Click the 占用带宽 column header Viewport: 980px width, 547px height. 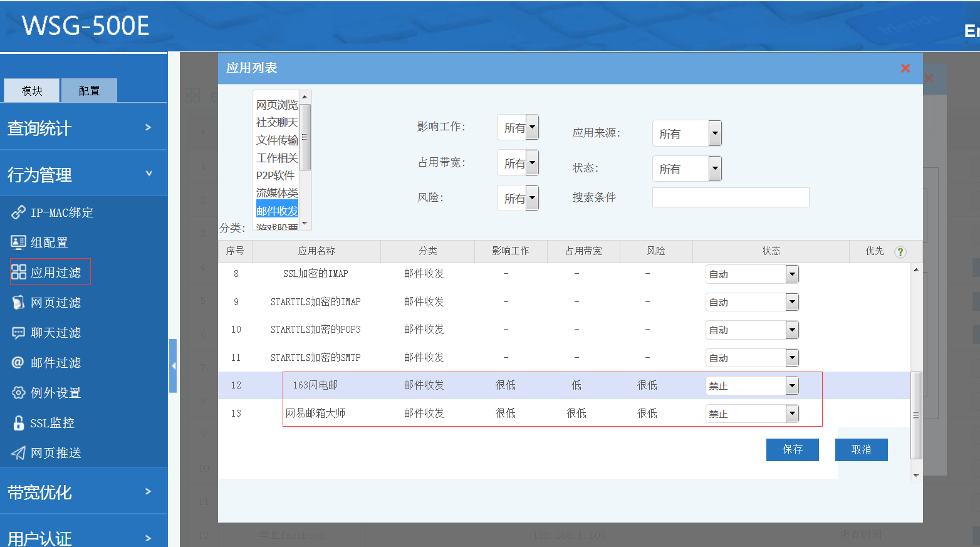583,251
